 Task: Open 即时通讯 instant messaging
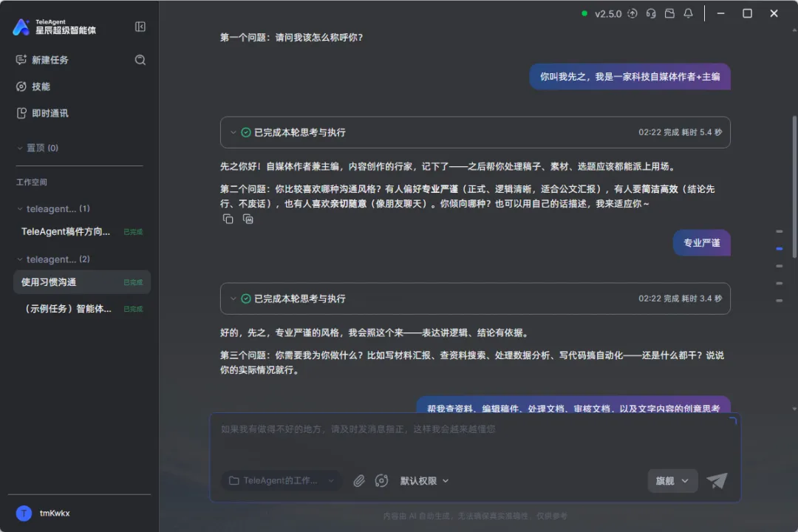click(42, 113)
